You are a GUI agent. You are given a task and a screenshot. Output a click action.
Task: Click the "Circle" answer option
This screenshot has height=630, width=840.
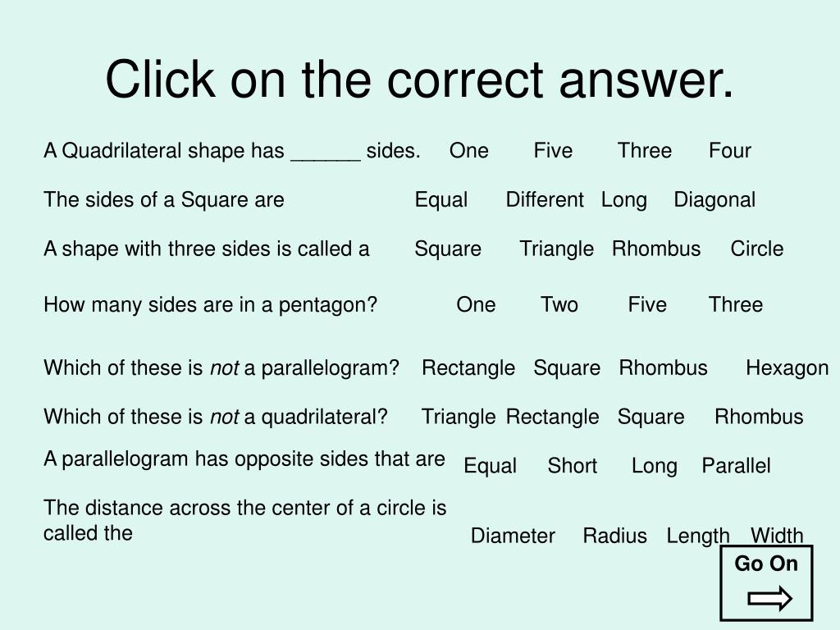[x=757, y=249]
